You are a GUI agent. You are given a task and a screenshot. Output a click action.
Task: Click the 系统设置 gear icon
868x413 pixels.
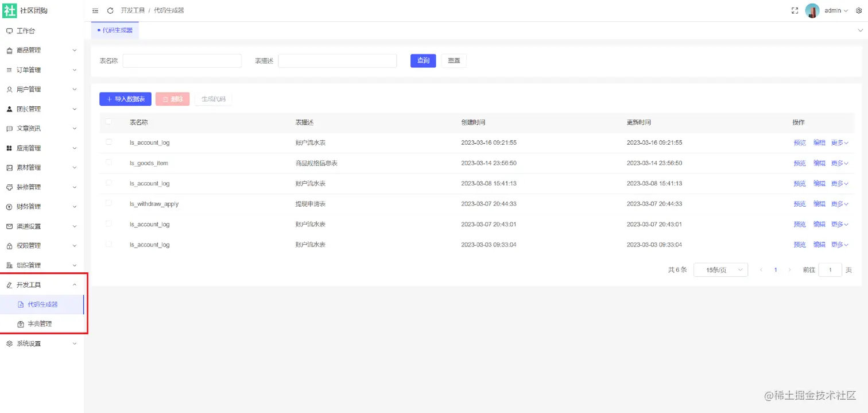(x=9, y=343)
